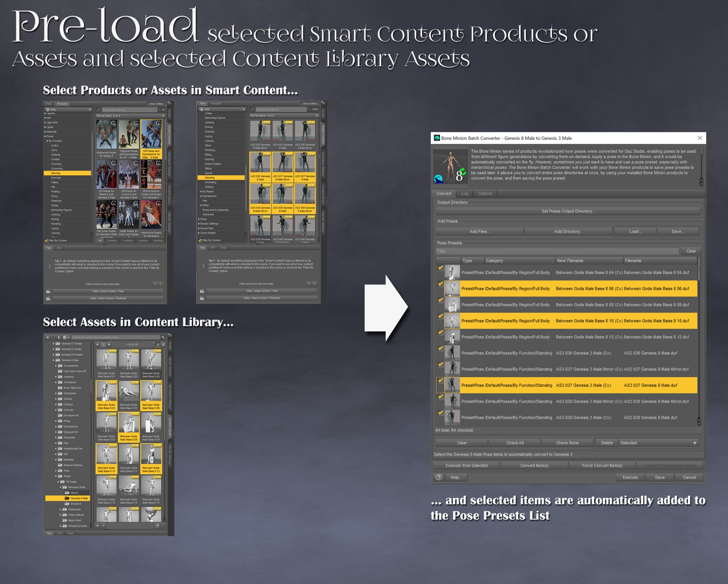The image size is (728, 584).
Task: Click the back navigation arrow in the Content Library toolbar
Action: 48,337
